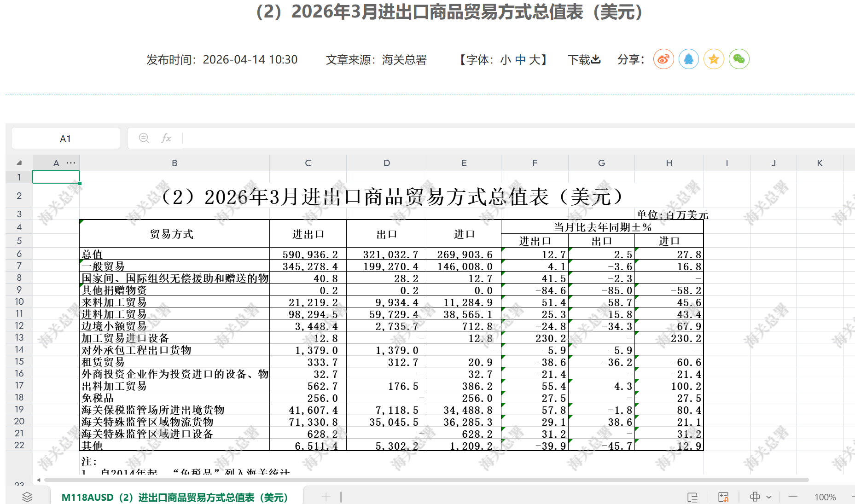Viewport: 855px width, 504px height.
Task: Click the zoom out minus button
Action: pos(793,497)
